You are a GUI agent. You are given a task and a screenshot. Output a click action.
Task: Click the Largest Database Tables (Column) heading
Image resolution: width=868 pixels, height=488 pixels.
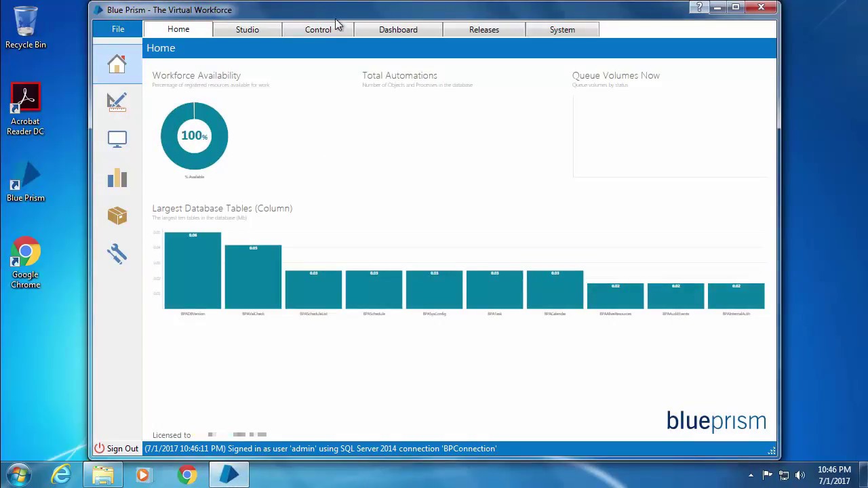coord(222,208)
